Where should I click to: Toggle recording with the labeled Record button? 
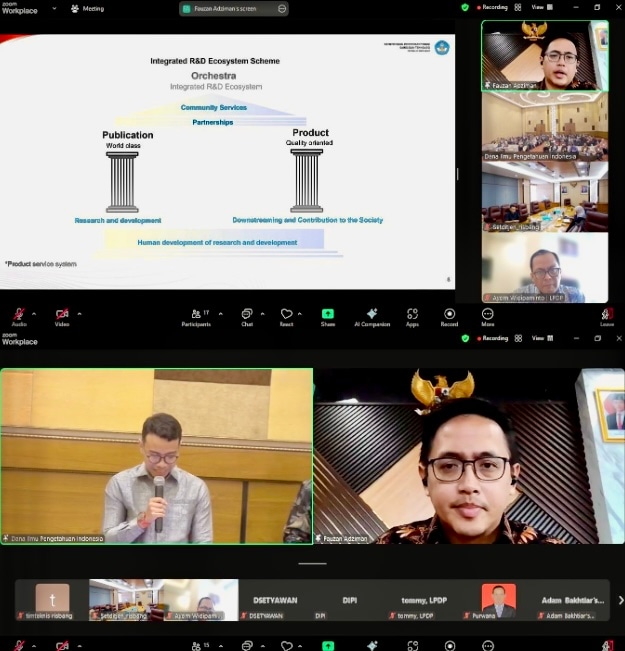449,315
